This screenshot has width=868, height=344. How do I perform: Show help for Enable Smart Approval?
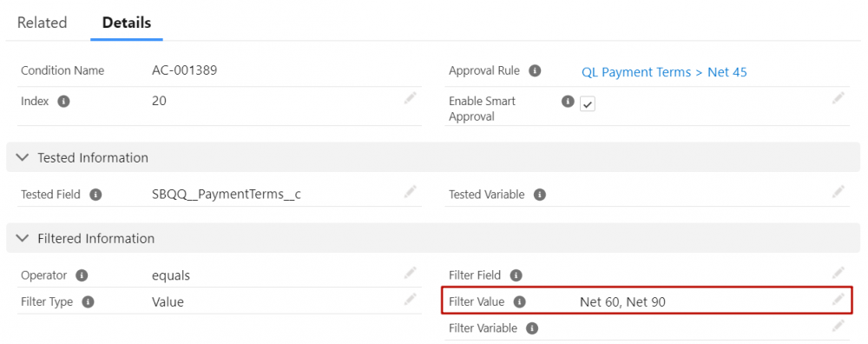(x=567, y=102)
